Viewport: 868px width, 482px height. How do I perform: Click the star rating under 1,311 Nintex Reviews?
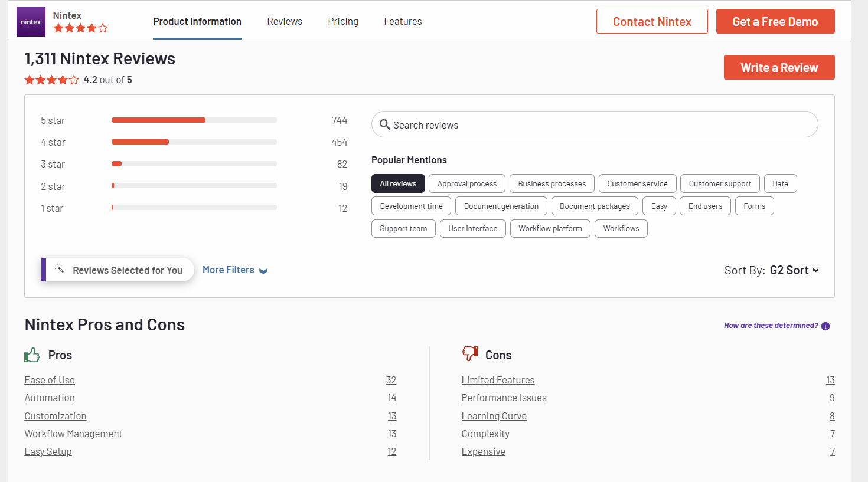[51, 79]
